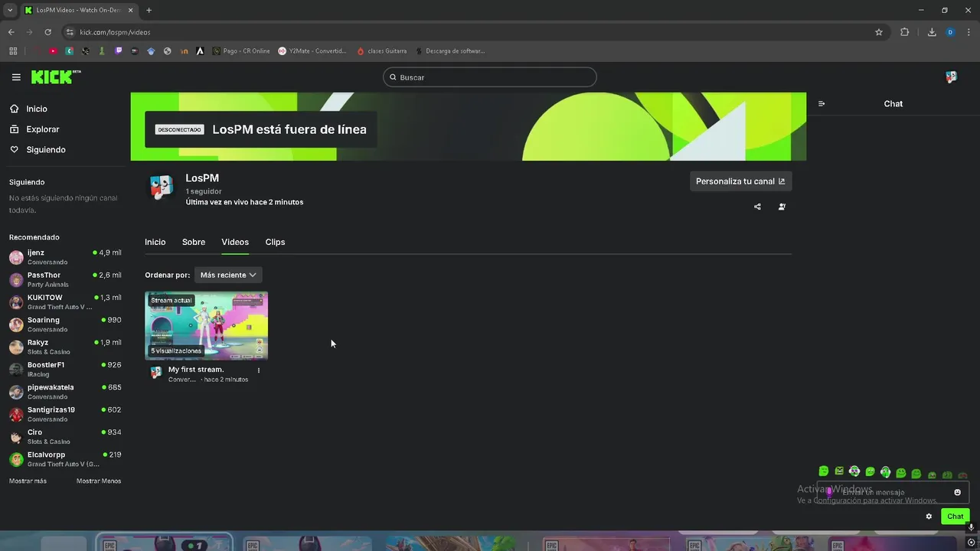Open recommended channel Rakyz

(x=65, y=347)
